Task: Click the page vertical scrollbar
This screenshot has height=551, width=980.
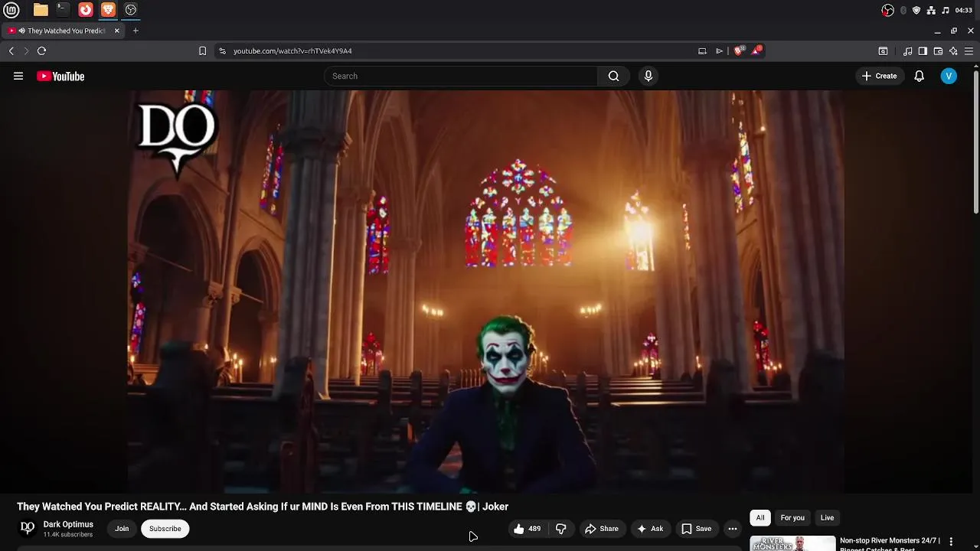Action: point(975,142)
